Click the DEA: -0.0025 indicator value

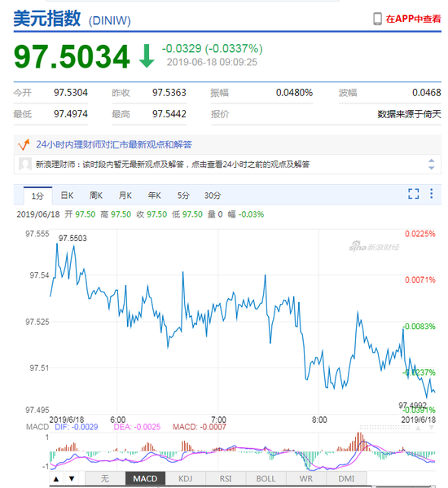tap(137, 427)
